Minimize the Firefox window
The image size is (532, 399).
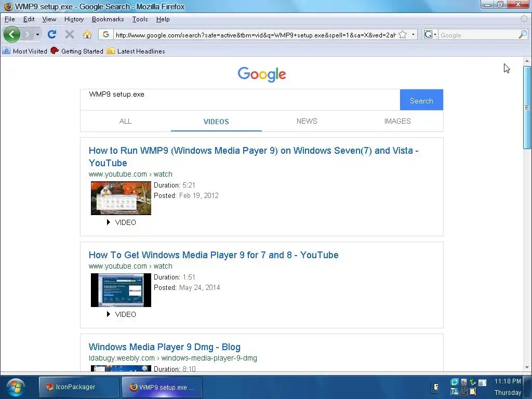click(487, 4)
